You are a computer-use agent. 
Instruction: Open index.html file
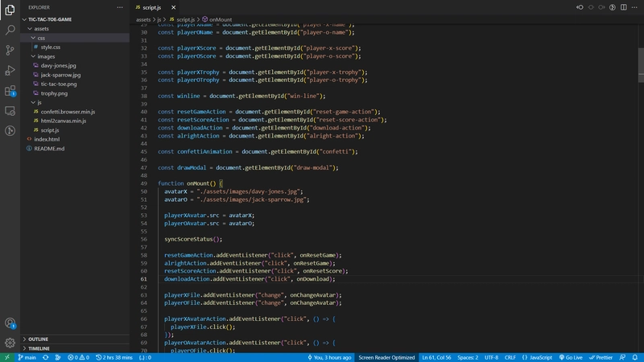tap(75, 139)
